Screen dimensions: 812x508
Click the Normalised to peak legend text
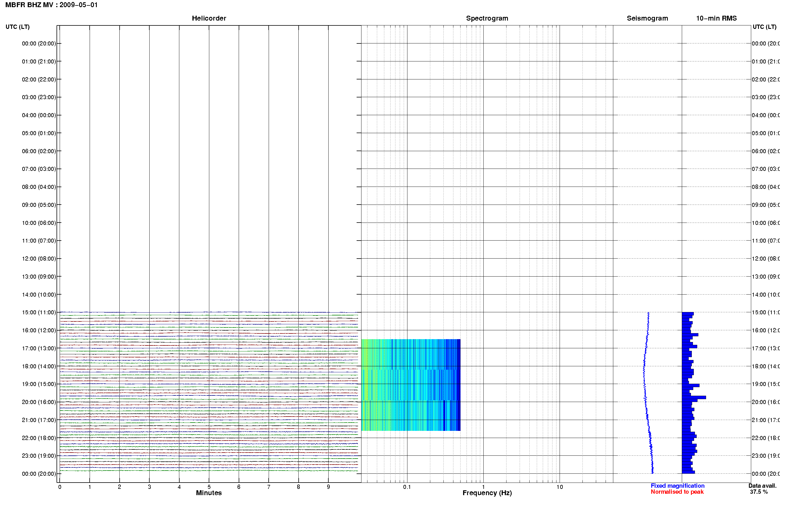[x=677, y=492]
